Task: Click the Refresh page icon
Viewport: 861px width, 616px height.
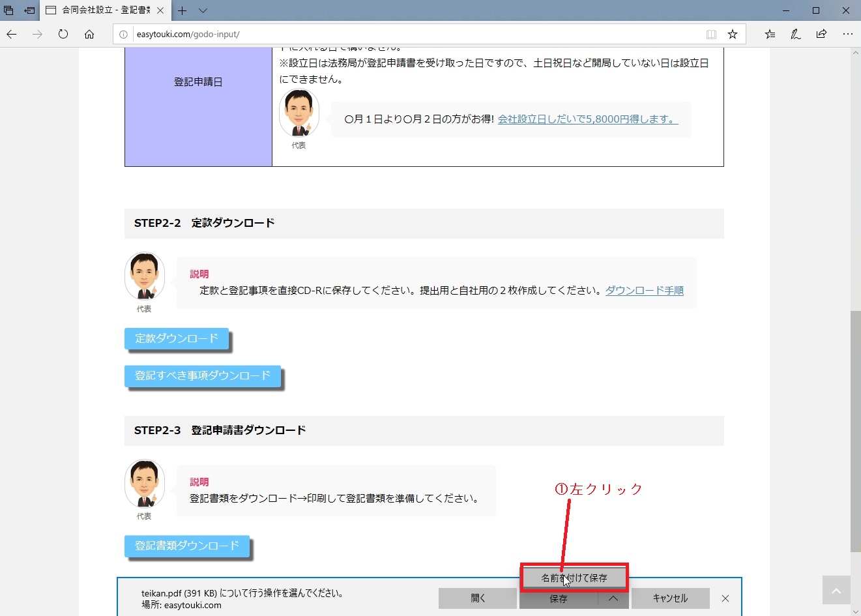Action: 63,34
